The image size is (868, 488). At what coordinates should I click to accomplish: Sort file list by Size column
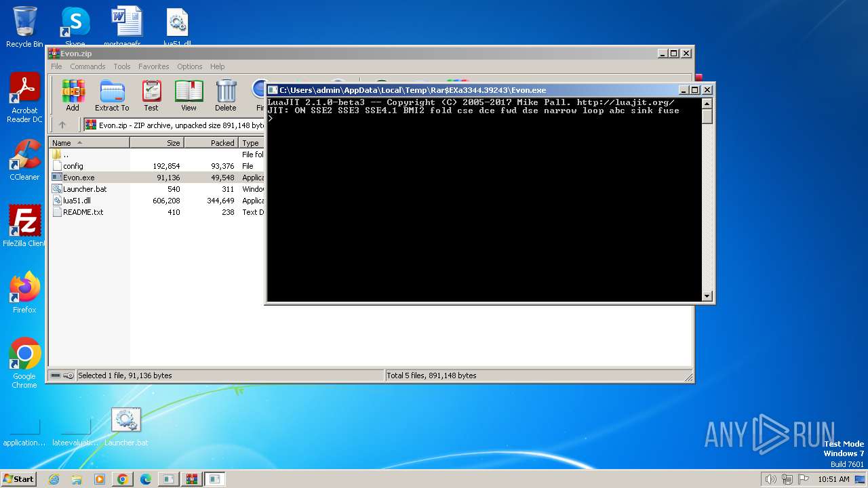(157, 143)
